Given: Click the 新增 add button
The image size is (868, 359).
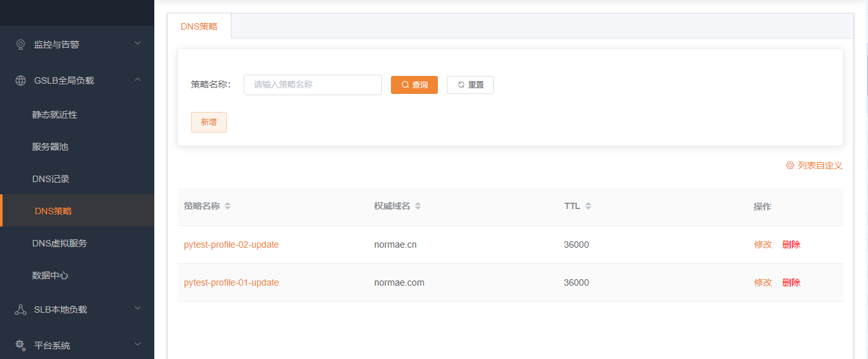Looking at the screenshot, I should [x=208, y=122].
